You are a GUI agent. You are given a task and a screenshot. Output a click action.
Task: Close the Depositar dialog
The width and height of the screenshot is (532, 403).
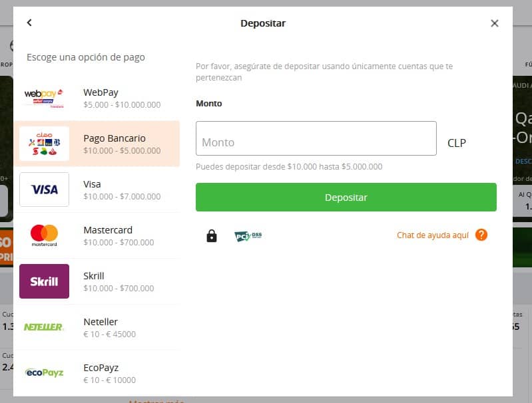[x=494, y=23]
